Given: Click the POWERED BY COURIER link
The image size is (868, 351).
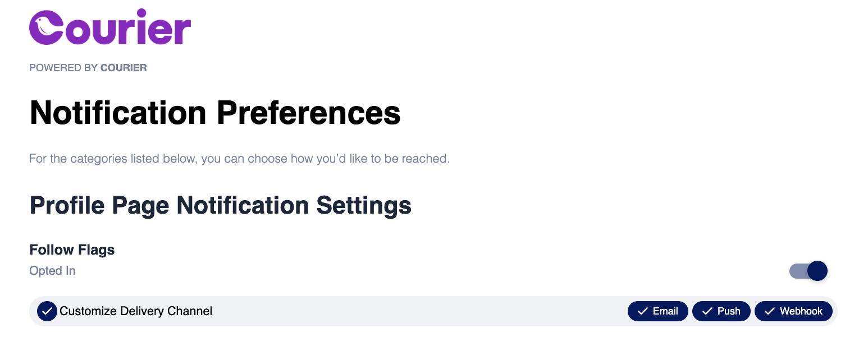Looking at the screenshot, I should click(x=88, y=67).
